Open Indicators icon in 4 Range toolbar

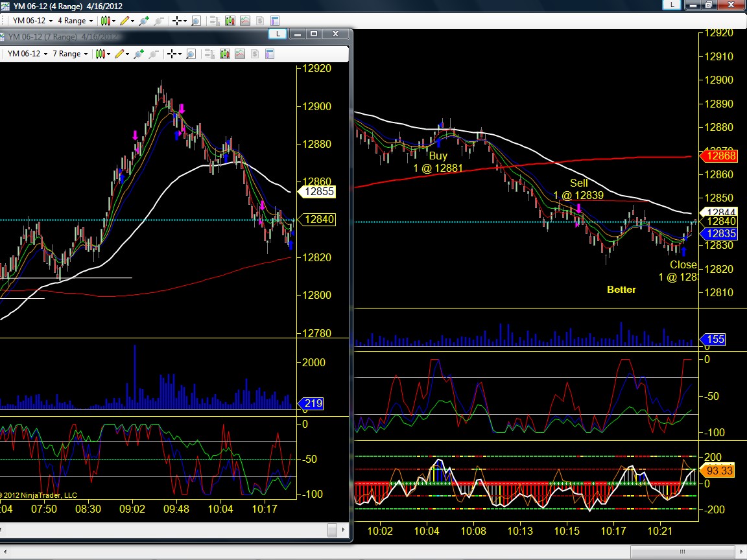pyautogui.click(x=245, y=21)
